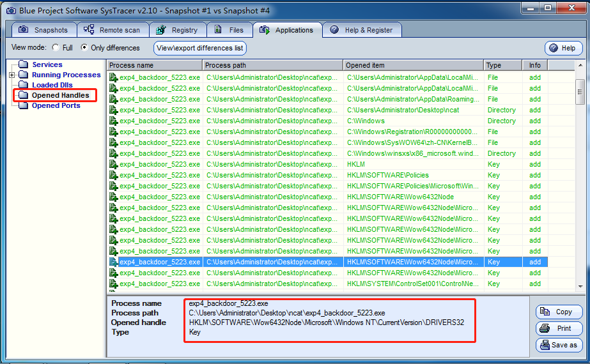The height and width of the screenshot is (364, 590).
Task: Click the Opened Ports folder icon
Action: [23, 105]
